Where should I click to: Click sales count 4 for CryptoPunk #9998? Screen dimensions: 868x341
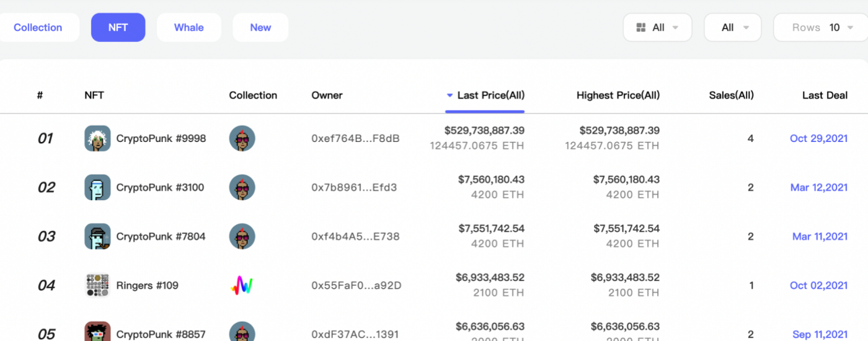[751, 138]
